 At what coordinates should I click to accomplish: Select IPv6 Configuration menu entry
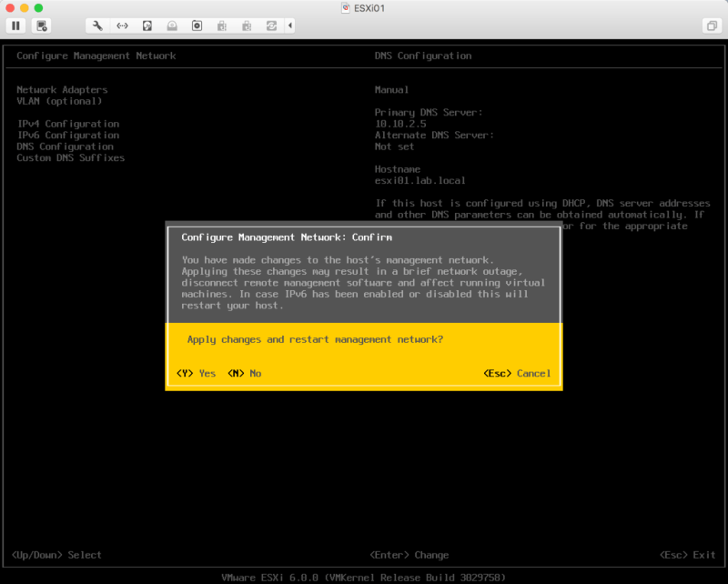coord(68,135)
